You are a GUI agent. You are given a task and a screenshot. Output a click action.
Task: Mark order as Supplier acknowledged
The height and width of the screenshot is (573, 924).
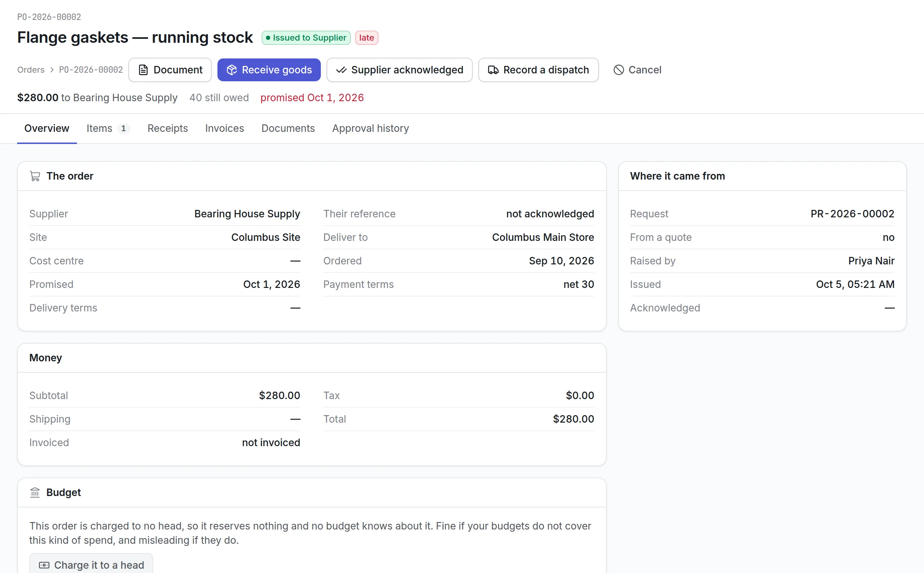(x=400, y=70)
